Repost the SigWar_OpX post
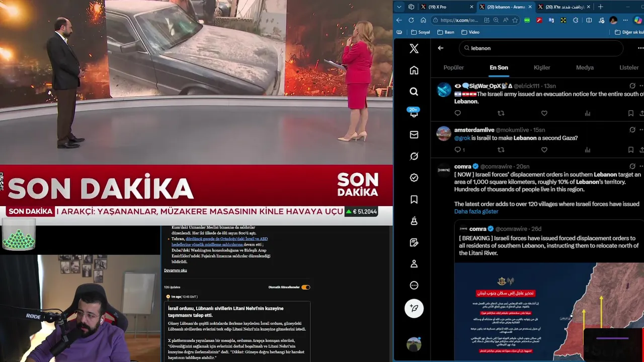 501,113
